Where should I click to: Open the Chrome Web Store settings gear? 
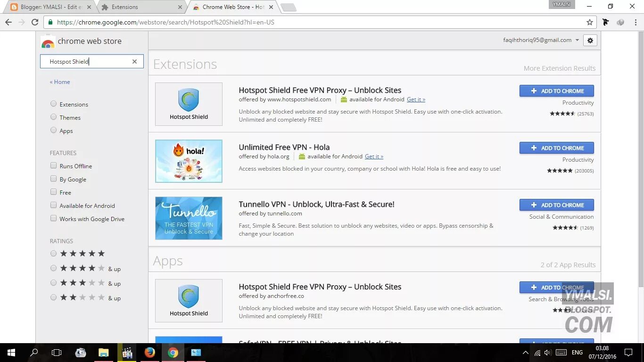pyautogui.click(x=590, y=40)
